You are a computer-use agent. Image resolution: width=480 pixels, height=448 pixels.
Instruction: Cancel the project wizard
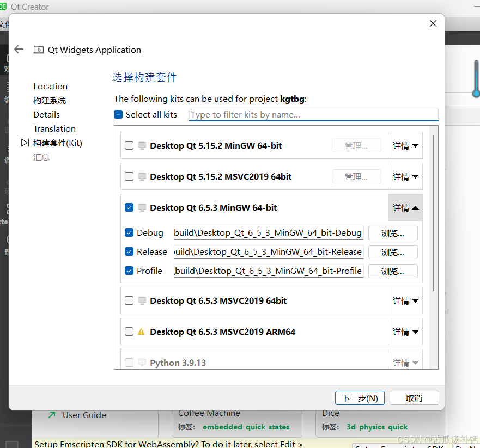tap(414, 398)
